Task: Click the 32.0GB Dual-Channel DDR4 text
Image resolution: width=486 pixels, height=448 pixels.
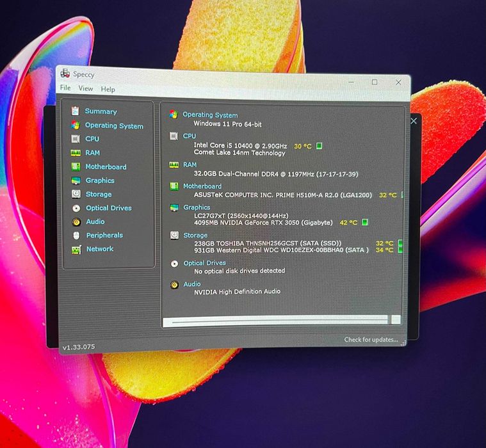Action: tap(276, 174)
